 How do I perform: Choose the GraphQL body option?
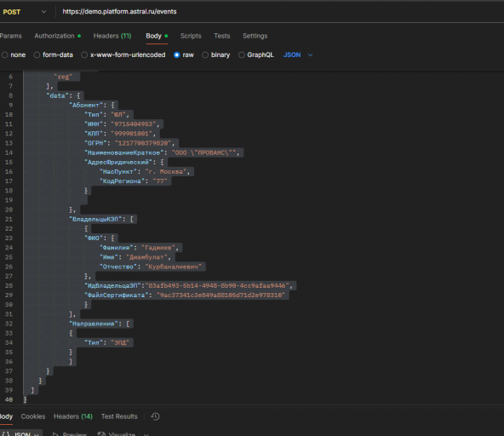242,55
